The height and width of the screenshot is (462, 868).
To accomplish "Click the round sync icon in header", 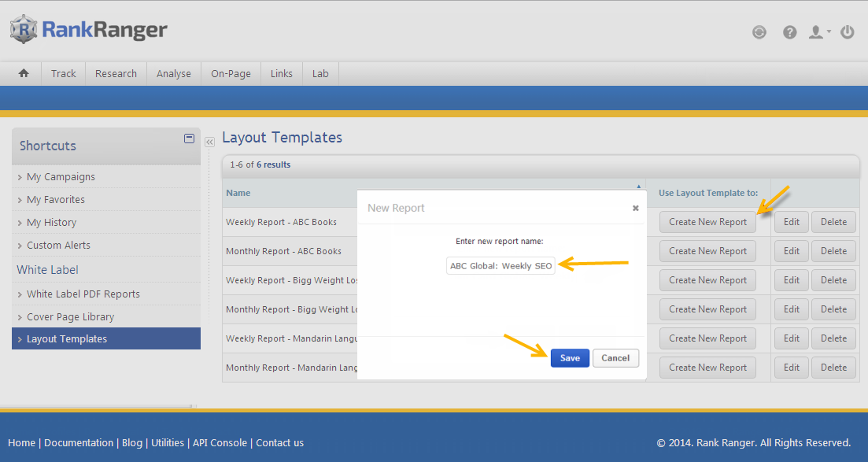I will tap(759, 32).
